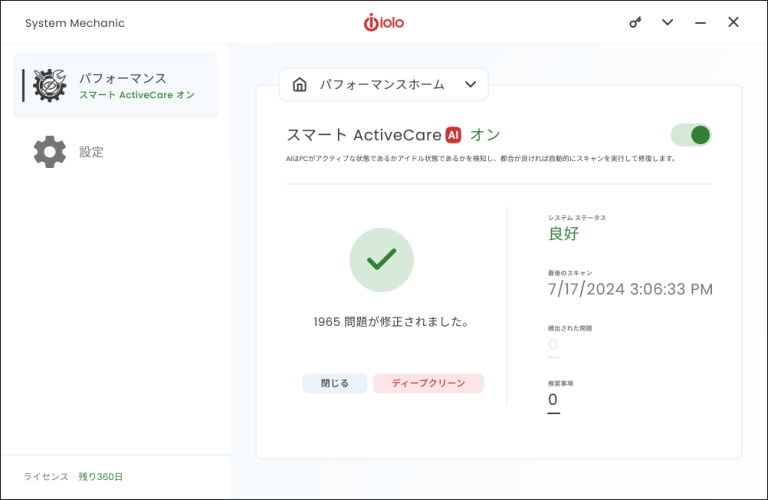This screenshot has width=768, height=500.
Task: Close the System Mechanic window
Action: tap(733, 22)
